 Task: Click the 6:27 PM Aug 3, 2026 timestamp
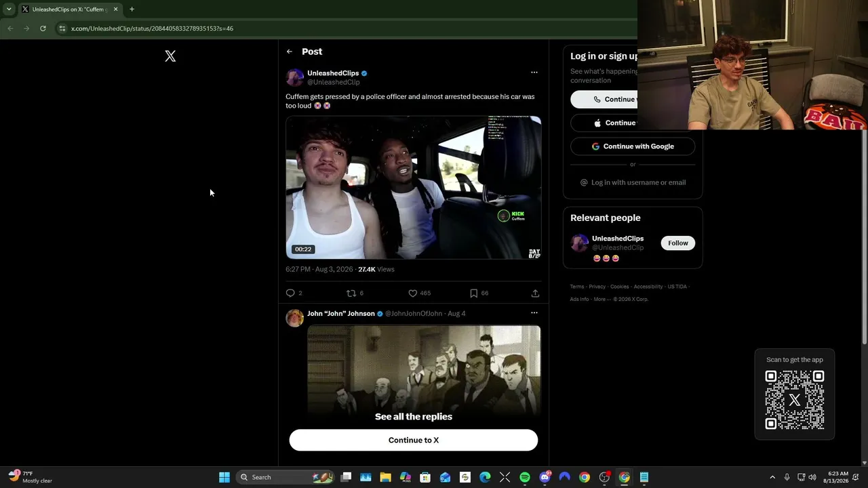point(319,269)
